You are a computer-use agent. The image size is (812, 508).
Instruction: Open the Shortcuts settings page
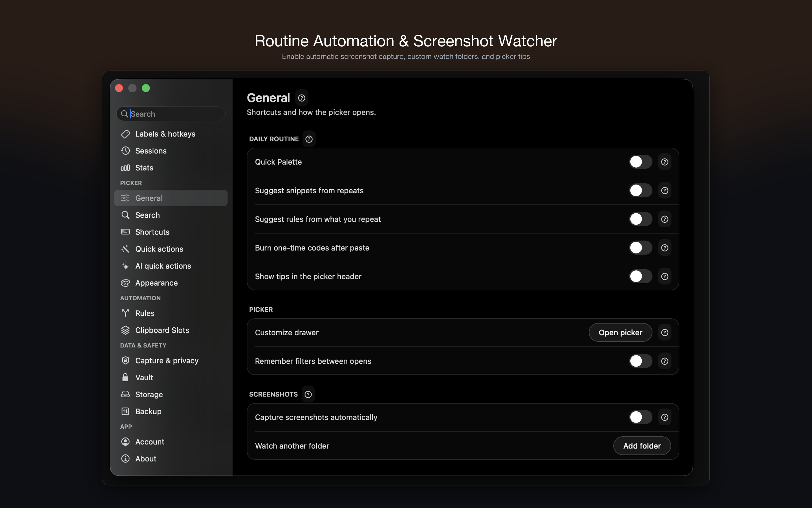[171, 232]
